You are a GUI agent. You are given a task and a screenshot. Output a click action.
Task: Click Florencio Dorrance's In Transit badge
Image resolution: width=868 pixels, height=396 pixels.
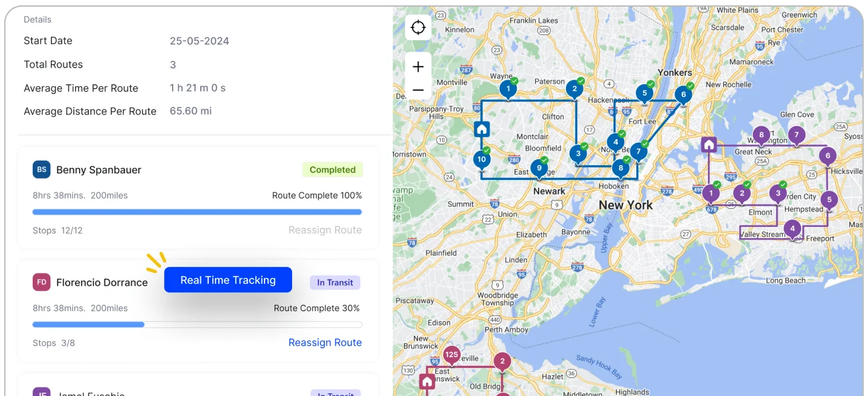(335, 282)
